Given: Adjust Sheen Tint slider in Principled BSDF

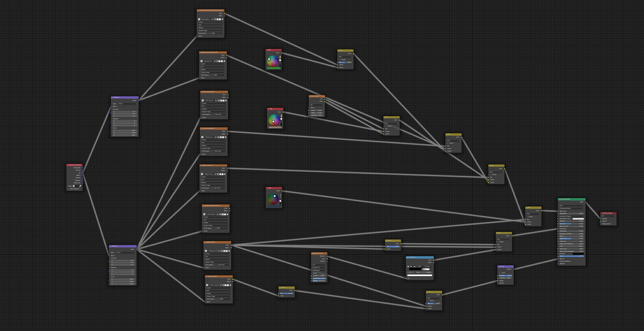Looking at the screenshot, I should (x=572, y=239).
